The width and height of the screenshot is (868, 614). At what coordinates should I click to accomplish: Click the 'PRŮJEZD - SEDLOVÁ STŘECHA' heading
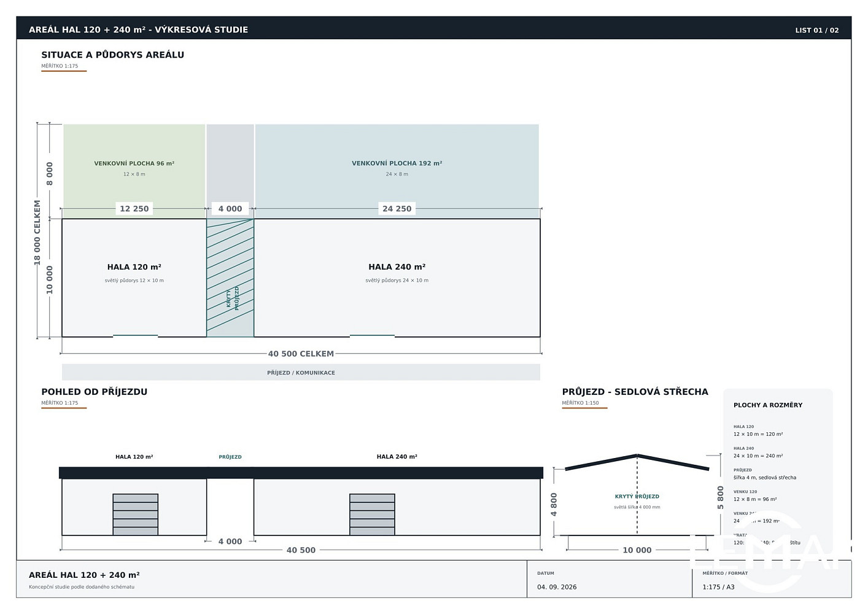[x=635, y=392]
